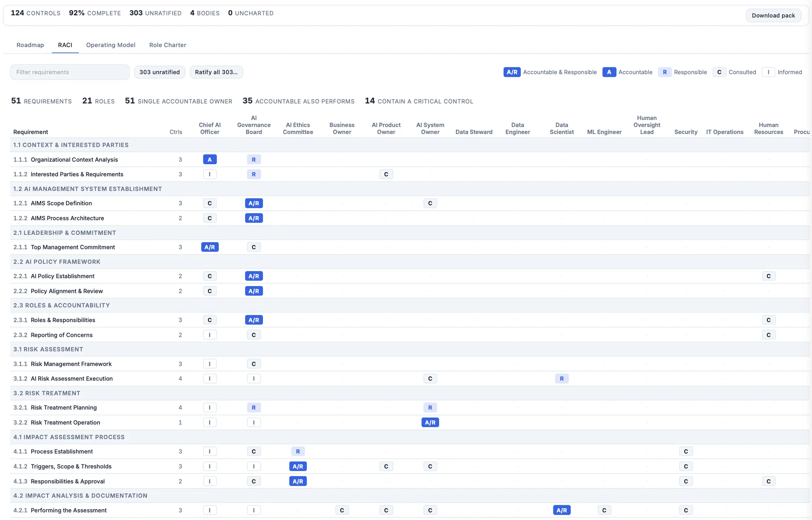812x520 pixels.
Task: Click the A/R badge in Policy Alignment & Review row
Action: (x=254, y=291)
